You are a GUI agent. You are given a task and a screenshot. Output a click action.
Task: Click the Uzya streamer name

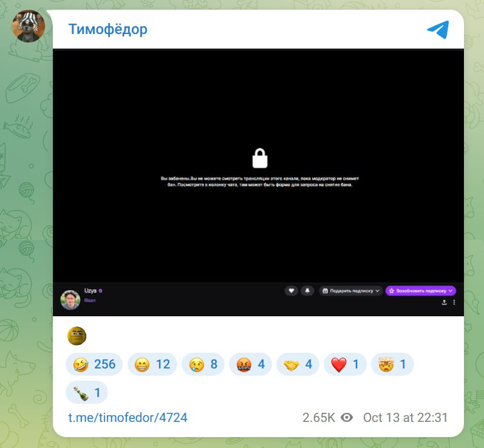coord(90,291)
